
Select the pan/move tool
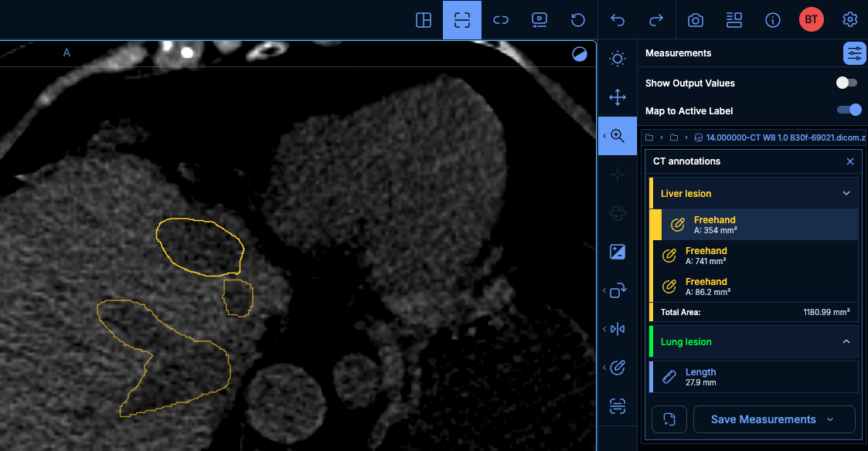pyautogui.click(x=617, y=97)
